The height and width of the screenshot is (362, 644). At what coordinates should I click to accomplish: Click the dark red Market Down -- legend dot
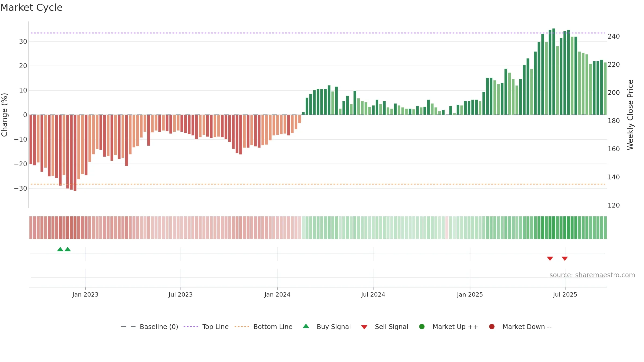pos(492,327)
